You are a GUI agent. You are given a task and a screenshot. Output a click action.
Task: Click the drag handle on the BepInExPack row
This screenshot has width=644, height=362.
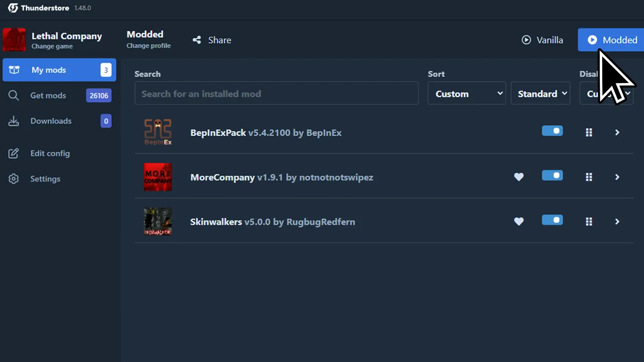point(589,132)
